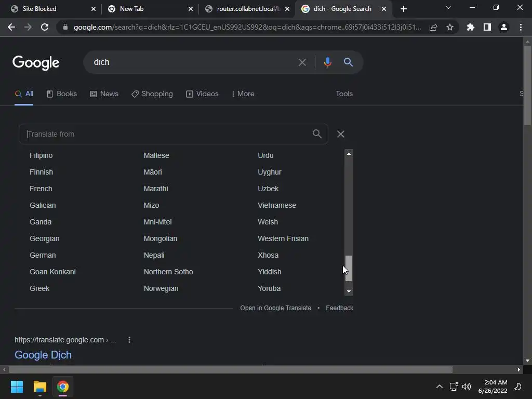Select the All results tab
The height and width of the screenshot is (399, 532).
24,94
